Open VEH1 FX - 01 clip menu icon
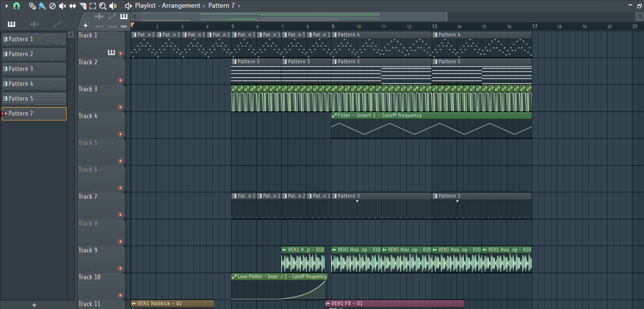This screenshot has height=309, width=644. [328, 304]
